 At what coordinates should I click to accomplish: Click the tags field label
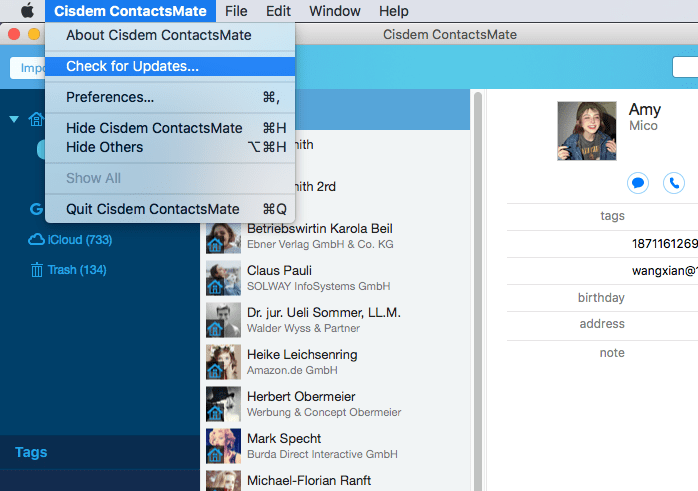click(612, 216)
